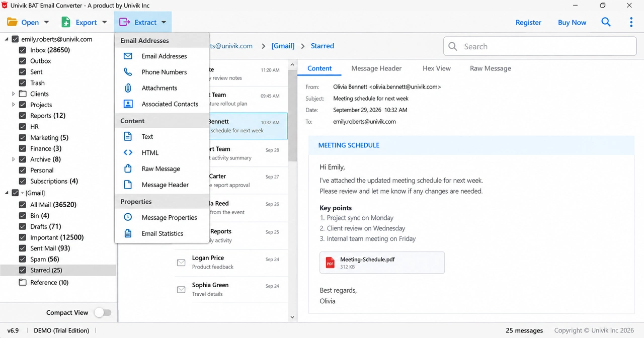This screenshot has height=338, width=644.
Task: Click the Univik app icon in title bar
Action: point(4,6)
